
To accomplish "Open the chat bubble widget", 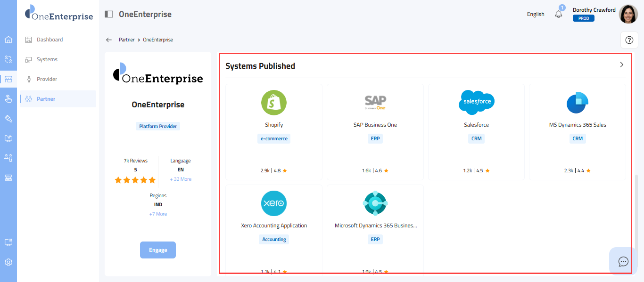I will pos(623,261).
